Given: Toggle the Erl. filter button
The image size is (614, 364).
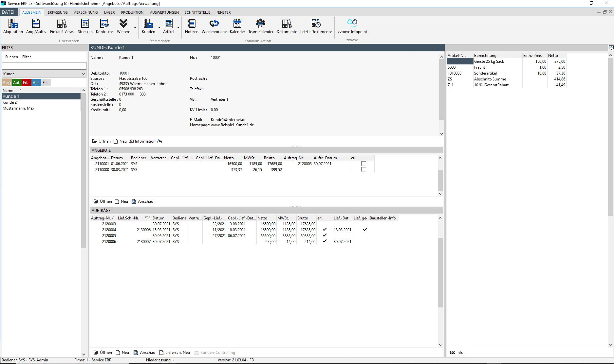Looking at the screenshot, I should tap(26, 83).
